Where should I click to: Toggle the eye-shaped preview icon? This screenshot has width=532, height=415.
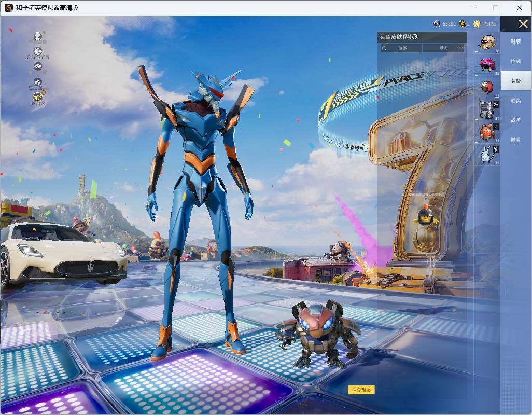38,66
